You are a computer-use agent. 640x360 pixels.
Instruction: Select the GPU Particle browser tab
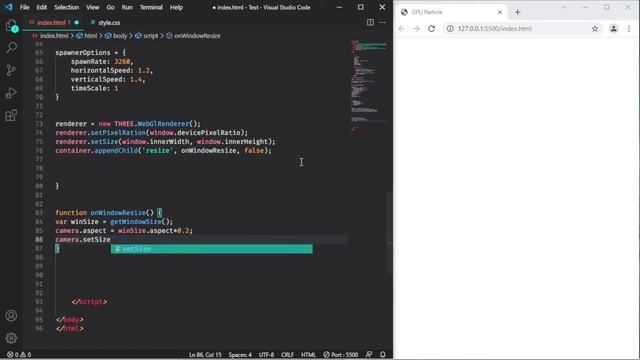451,12
